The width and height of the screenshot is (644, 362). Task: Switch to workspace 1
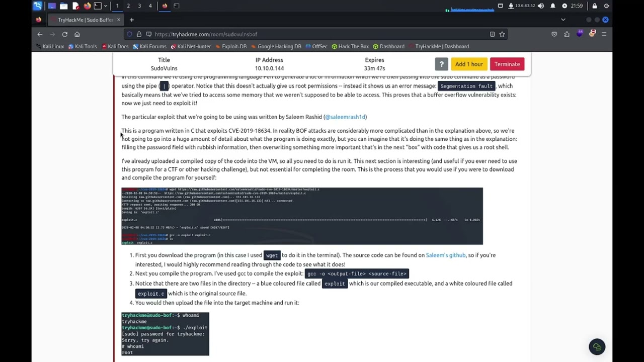117,6
